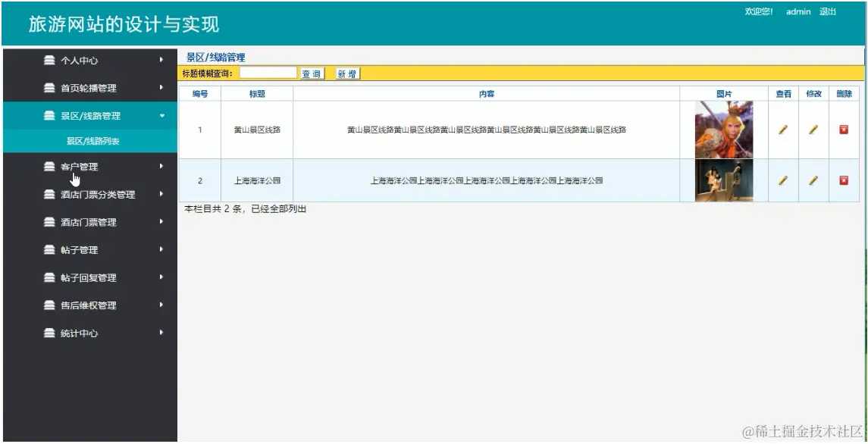The height and width of the screenshot is (444, 868).
Task: Edit the 黄山景区线路 record with its 修改 pencil
Action: pyautogui.click(x=813, y=130)
